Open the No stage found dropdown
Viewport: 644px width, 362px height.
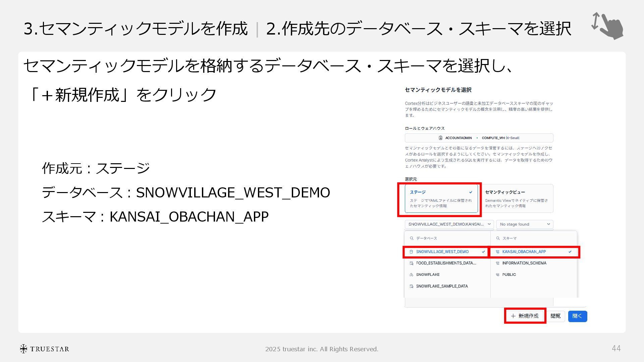tap(525, 224)
